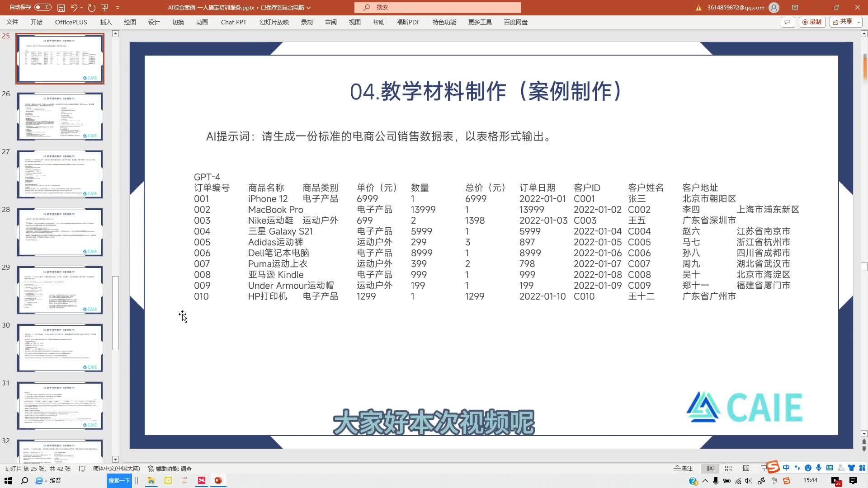Switch to PowerPoint taskbar icon
Screen dimensions: 868x488
218,480
